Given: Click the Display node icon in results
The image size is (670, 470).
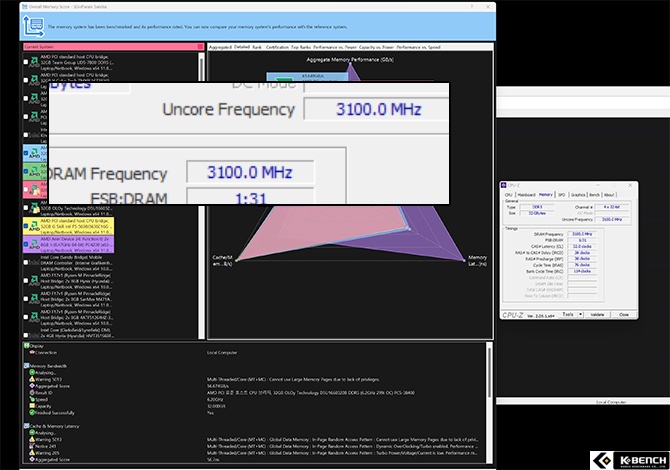Looking at the screenshot, I should point(27,346).
